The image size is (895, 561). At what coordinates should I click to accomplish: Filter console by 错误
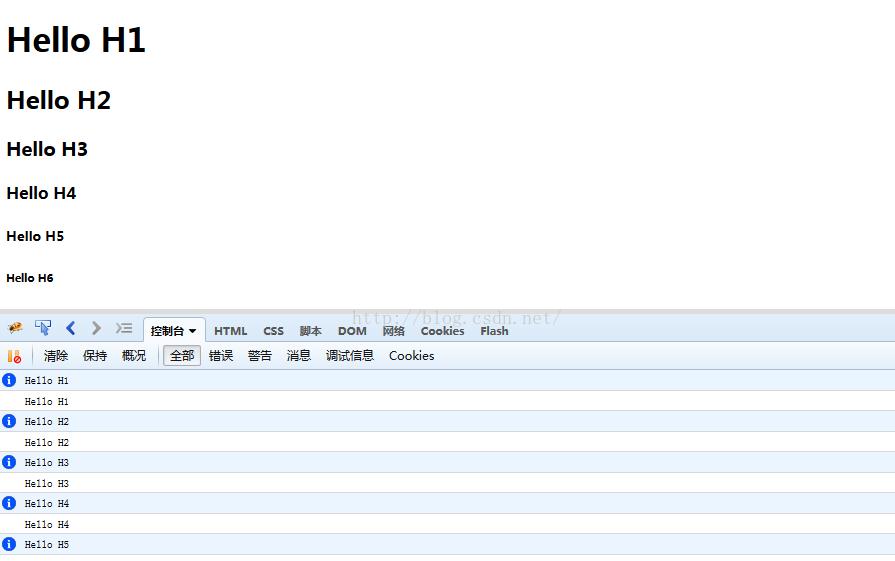pyautogui.click(x=221, y=356)
